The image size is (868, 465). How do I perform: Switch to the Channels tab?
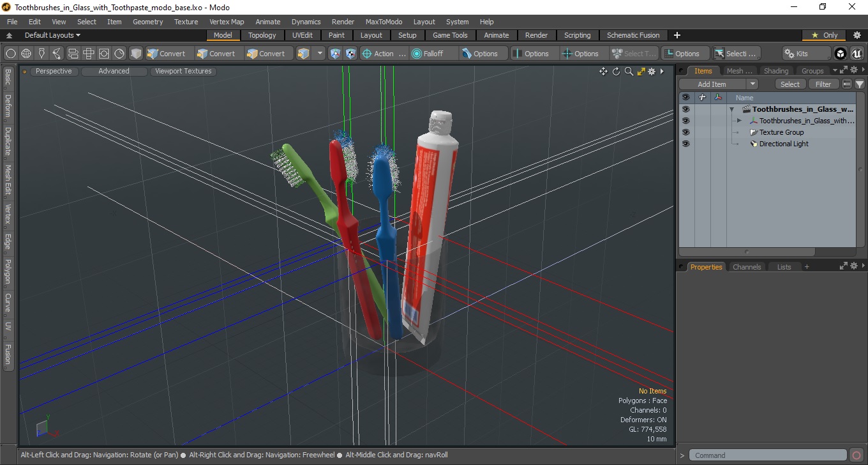(747, 267)
